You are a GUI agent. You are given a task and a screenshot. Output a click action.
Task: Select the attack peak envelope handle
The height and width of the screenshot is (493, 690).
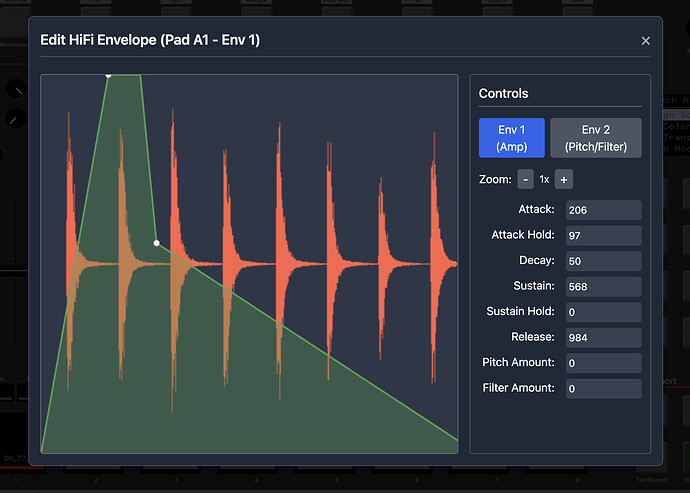click(108, 75)
